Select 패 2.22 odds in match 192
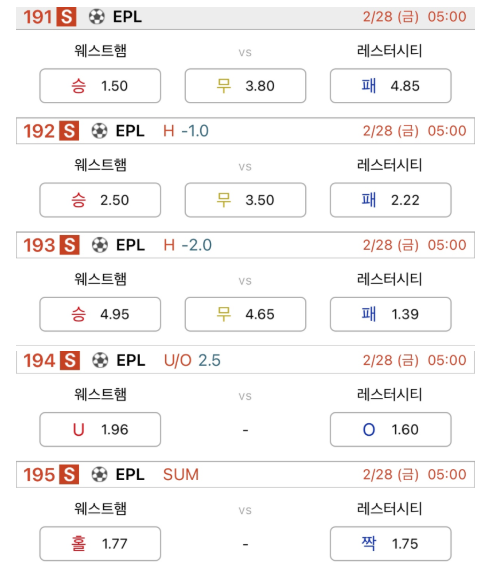 click(390, 200)
